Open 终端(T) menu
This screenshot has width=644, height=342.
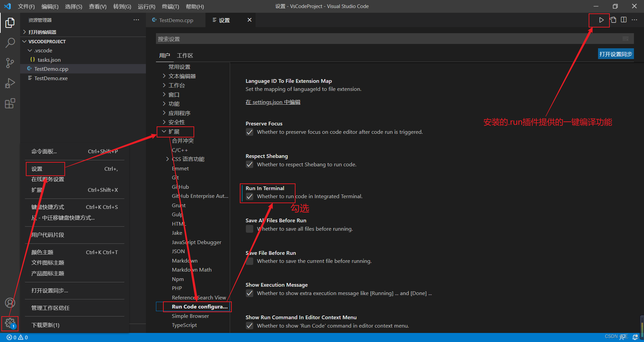(x=170, y=6)
